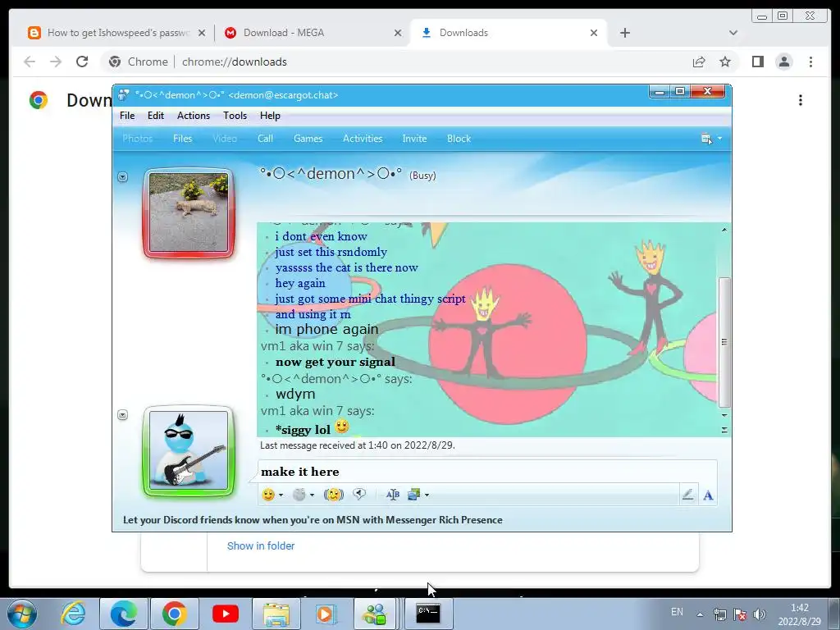840x630 pixels.
Task: Open YouTube taskbar shortcut
Action: pos(225,614)
